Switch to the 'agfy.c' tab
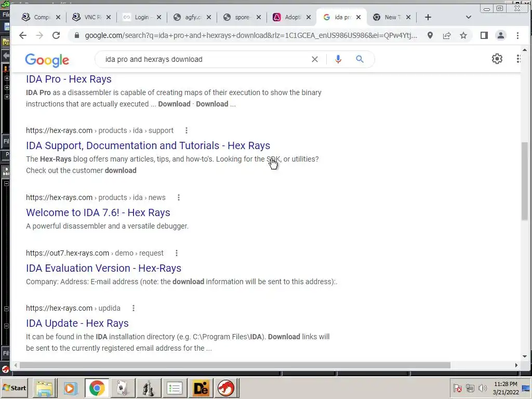 click(x=192, y=17)
